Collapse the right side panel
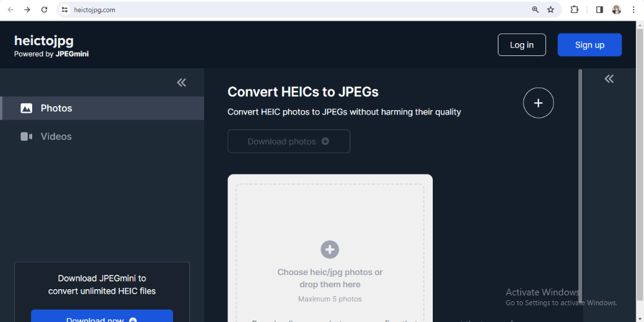Image resolution: width=644 pixels, height=322 pixels. point(609,79)
